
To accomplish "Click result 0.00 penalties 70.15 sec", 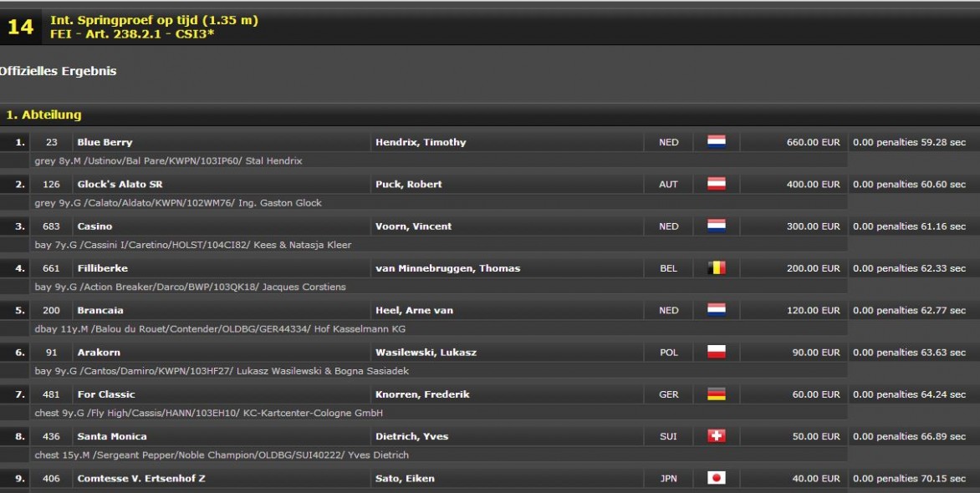I will click(910, 479).
